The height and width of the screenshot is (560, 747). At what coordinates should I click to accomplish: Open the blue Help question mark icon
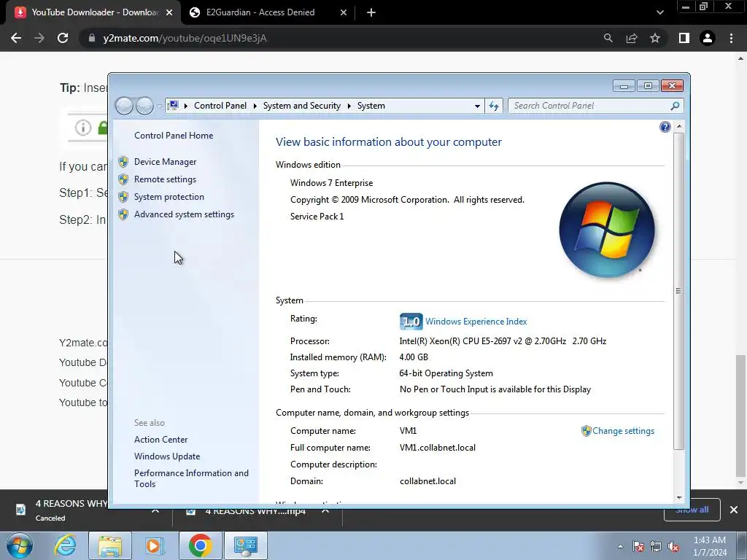point(665,127)
